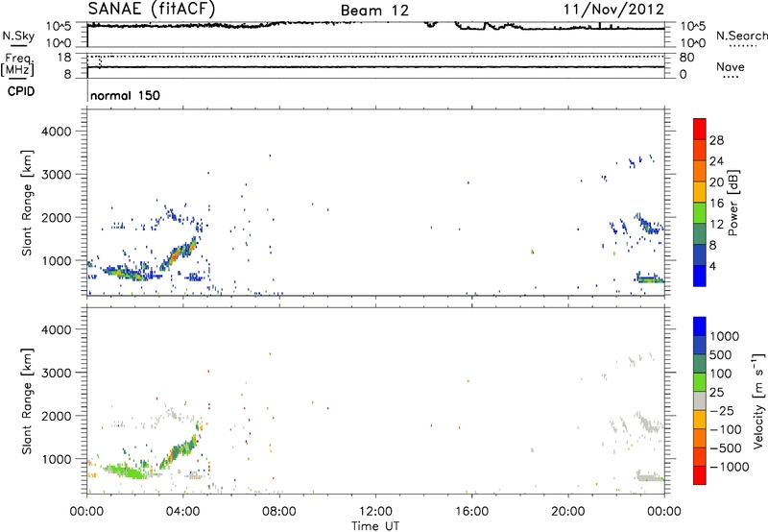
Task: Click the 'normal 150' CPID text
Action: (x=125, y=95)
